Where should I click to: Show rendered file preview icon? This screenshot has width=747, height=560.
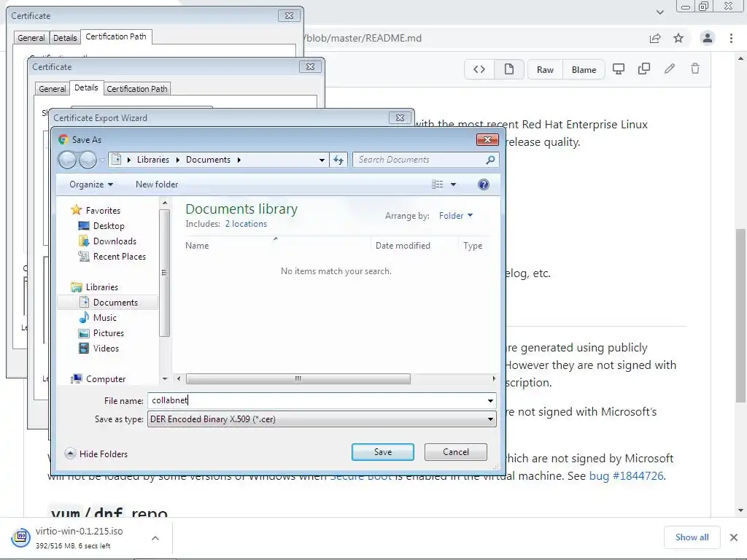508,69
